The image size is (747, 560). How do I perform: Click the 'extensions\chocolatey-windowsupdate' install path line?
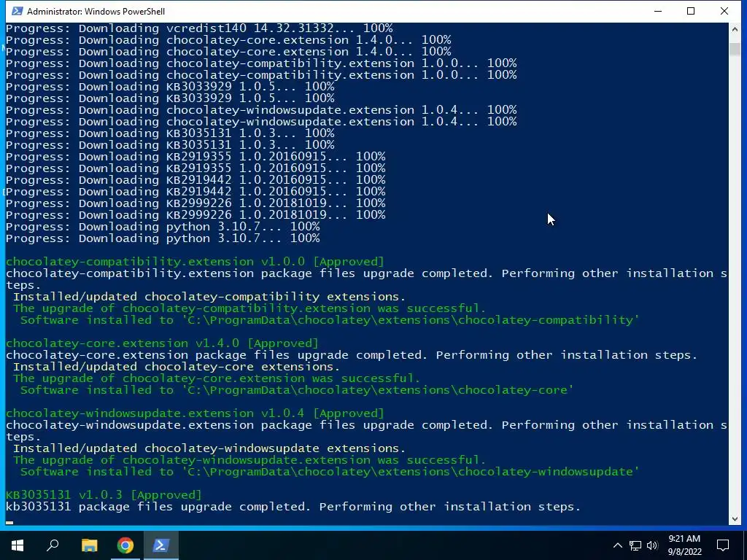[330, 472]
